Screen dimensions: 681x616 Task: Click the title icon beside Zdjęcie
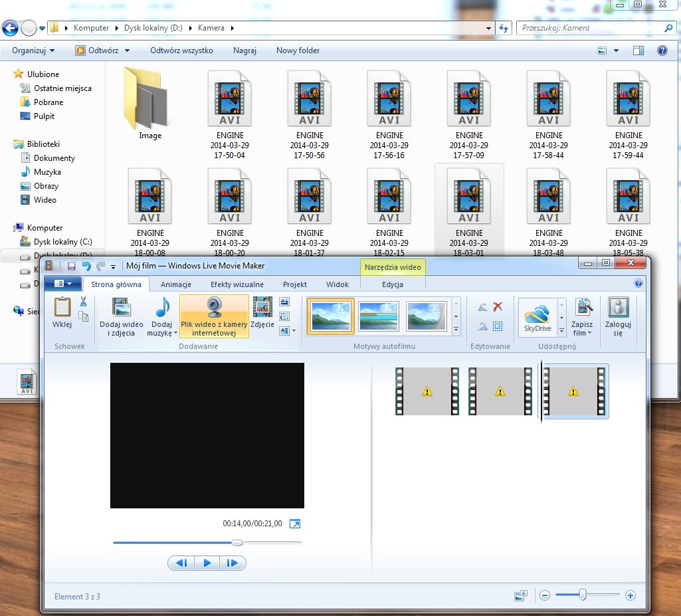pyautogui.click(x=284, y=302)
